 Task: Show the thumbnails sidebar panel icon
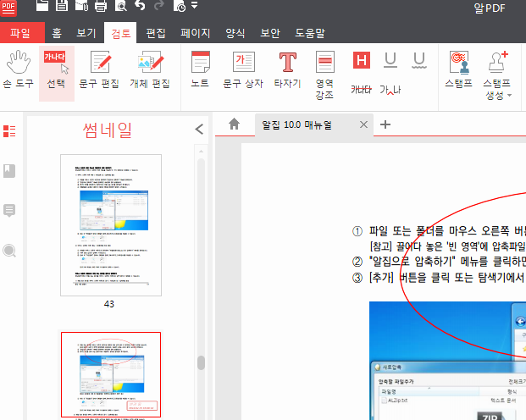point(9,131)
